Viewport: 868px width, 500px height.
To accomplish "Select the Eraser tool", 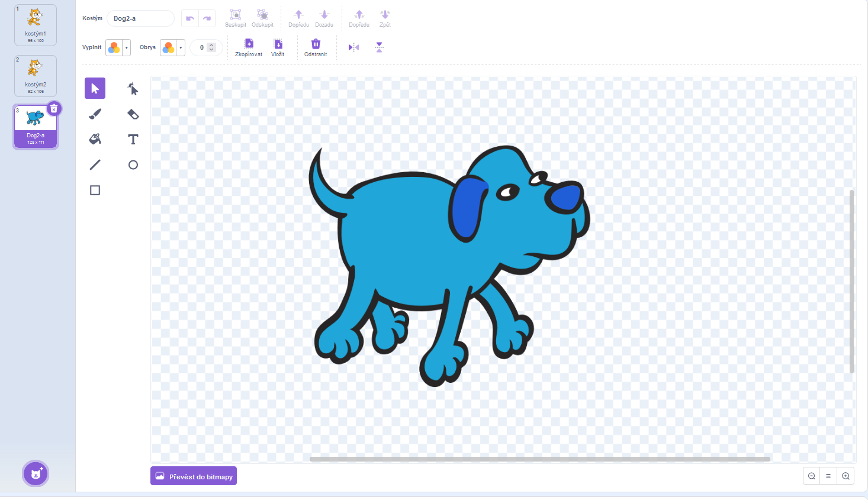I will click(133, 114).
